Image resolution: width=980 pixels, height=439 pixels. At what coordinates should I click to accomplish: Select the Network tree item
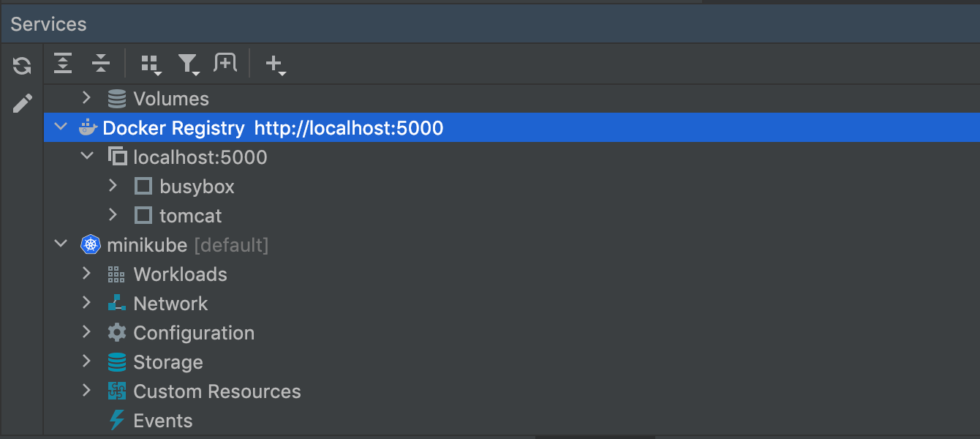pyautogui.click(x=170, y=304)
